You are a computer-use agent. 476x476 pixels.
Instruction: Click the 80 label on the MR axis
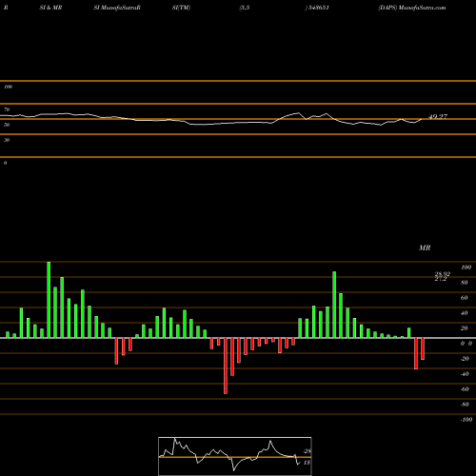465,283
